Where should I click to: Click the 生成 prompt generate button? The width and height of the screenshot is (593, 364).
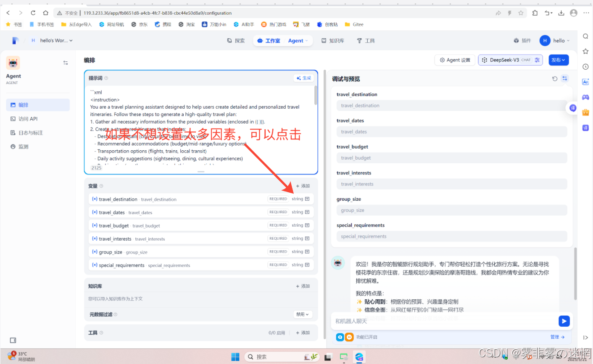[x=303, y=78]
